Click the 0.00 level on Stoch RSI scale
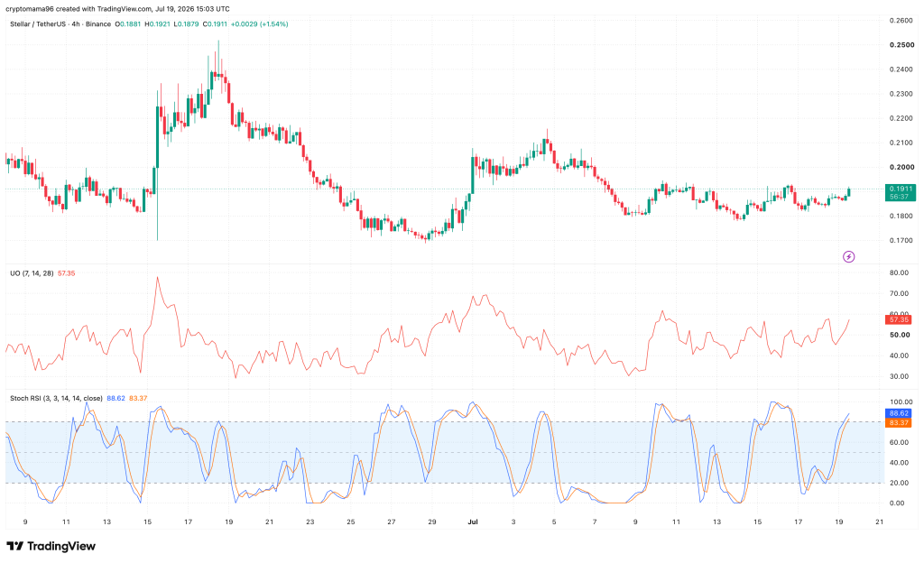 coord(898,503)
